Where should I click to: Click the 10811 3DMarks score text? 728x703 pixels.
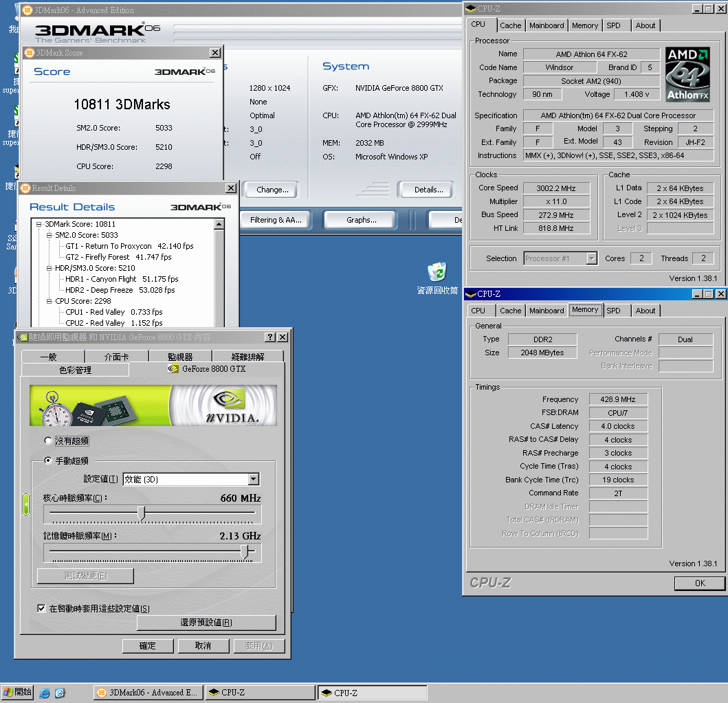coord(122,104)
